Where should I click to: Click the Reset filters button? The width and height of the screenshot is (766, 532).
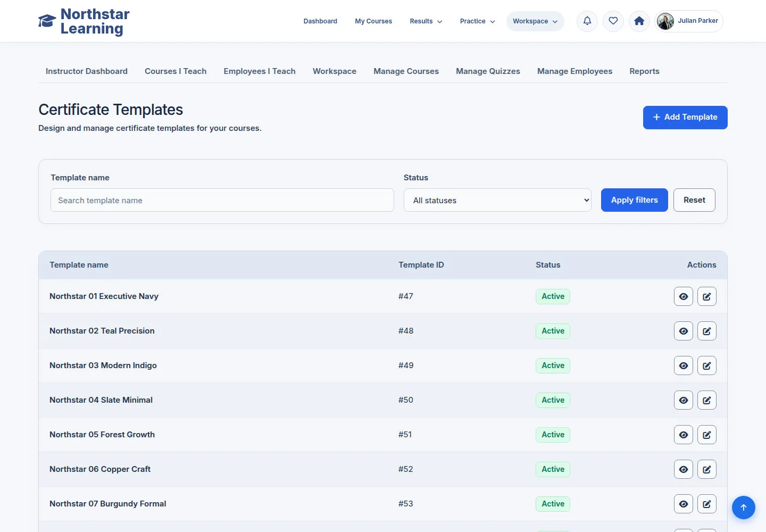pos(694,200)
